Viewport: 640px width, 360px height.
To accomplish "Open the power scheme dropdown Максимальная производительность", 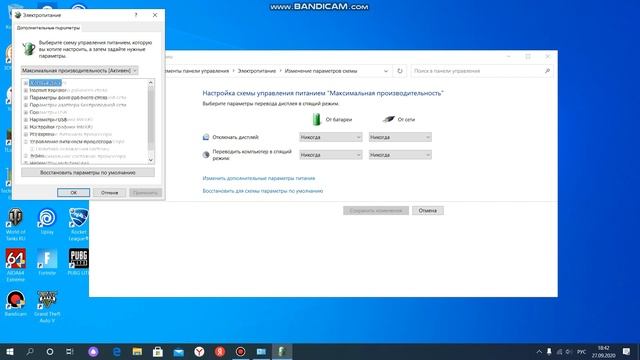I will 80,71.
